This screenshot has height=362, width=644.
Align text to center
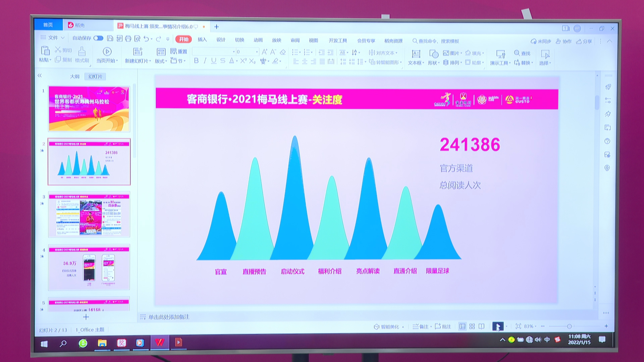305,61
